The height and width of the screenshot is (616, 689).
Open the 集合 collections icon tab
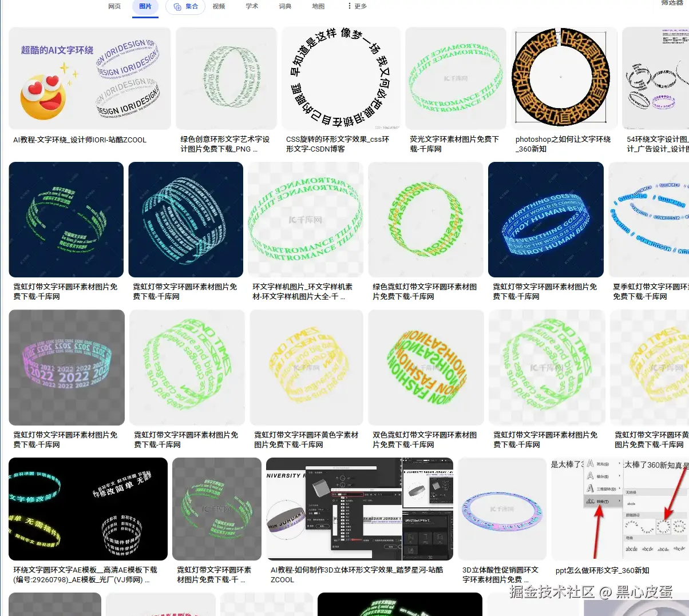click(185, 6)
